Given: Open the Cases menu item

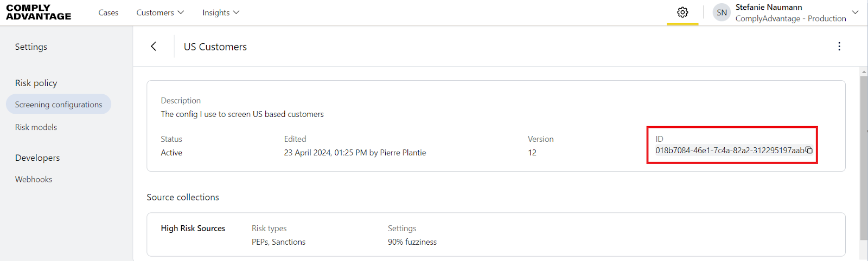Looking at the screenshot, I should pos(108,12).
